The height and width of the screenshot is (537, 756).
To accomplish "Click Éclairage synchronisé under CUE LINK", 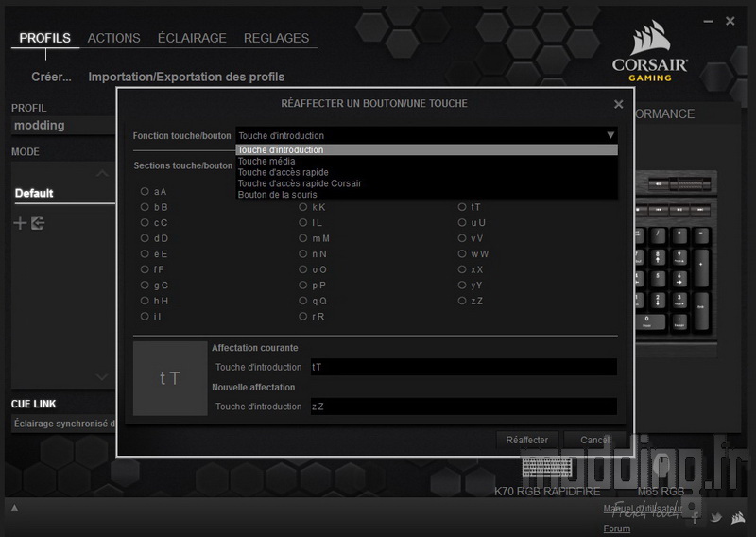I will click(x=63, y=424).
